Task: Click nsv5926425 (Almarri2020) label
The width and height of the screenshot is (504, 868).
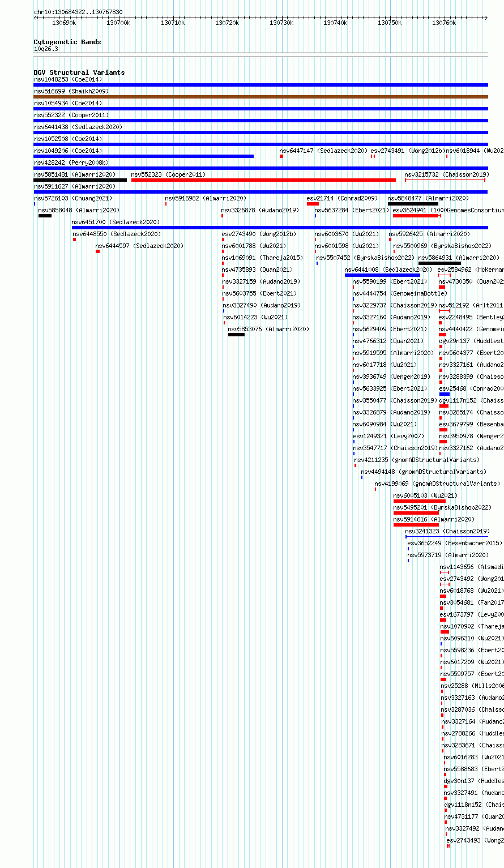Action: click(x=430, y=234)
